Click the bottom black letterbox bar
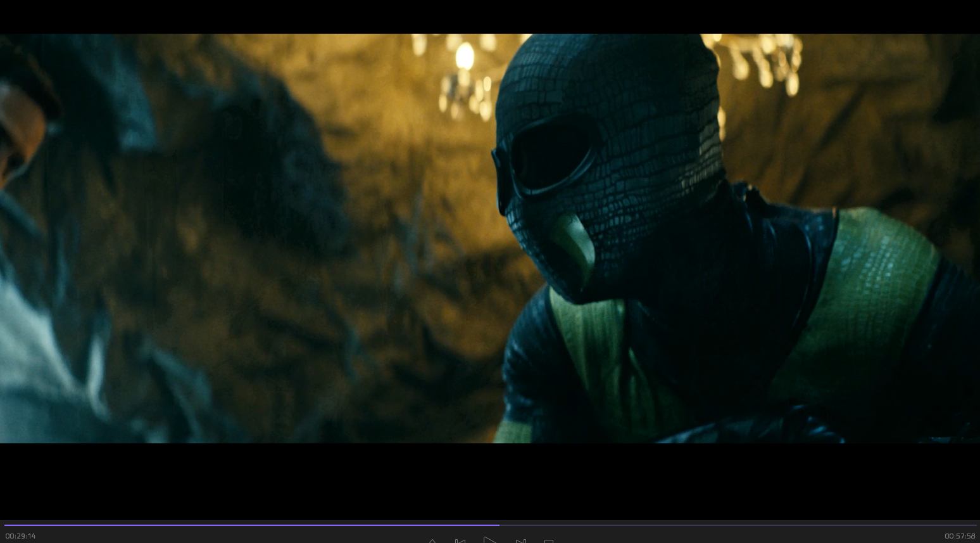 [x=490, y=480]
